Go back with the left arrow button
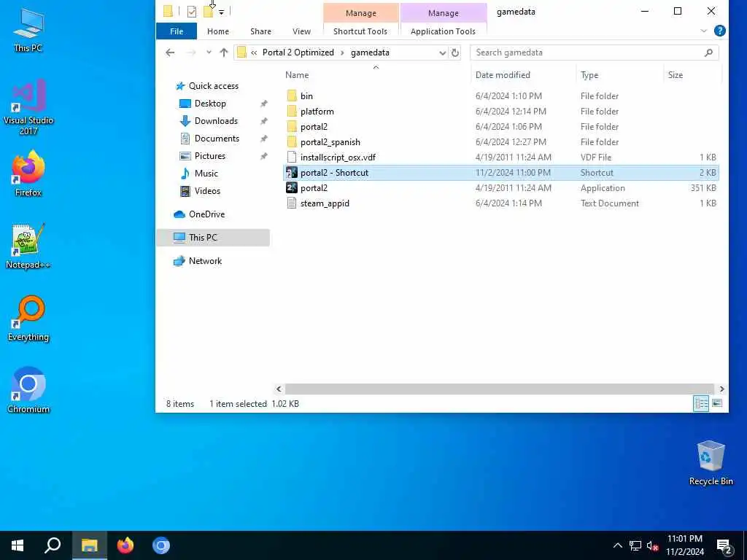747x560 pixels. click(170, 52)
